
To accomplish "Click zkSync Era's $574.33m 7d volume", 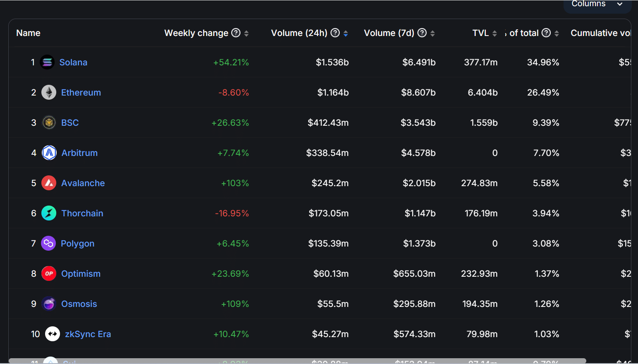I will [415, 334].
